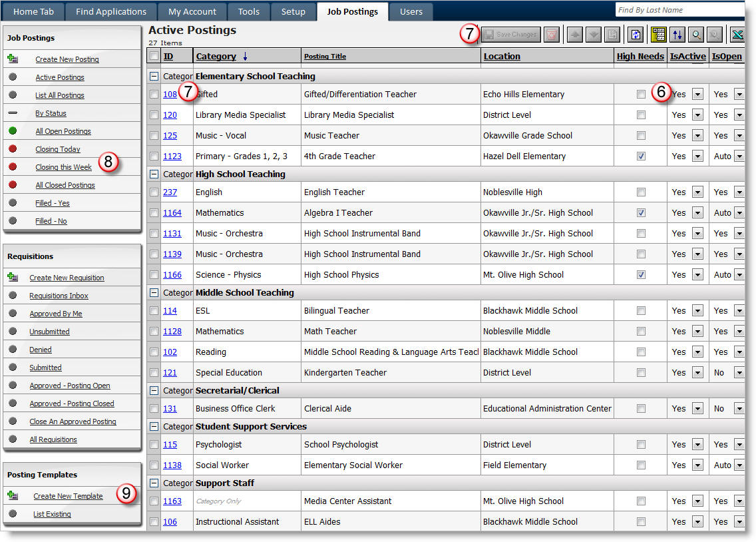Click the sort ascending/descending arrows icon
The height and width of the screenshot is (542, 756).
(x=677, y=34)
